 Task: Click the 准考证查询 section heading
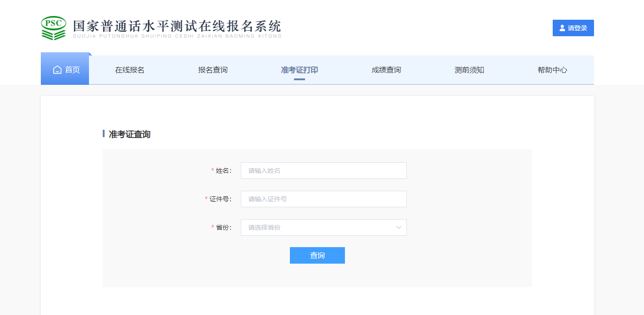129,134
